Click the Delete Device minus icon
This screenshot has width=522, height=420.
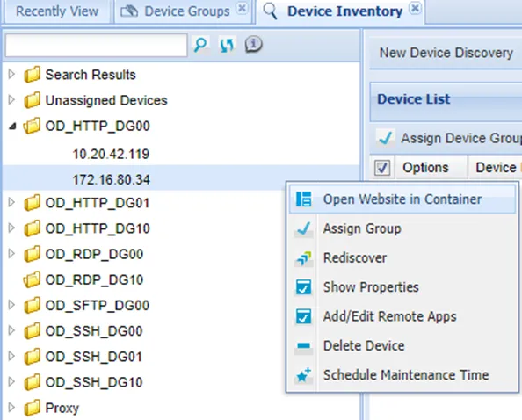coord(303,346)
